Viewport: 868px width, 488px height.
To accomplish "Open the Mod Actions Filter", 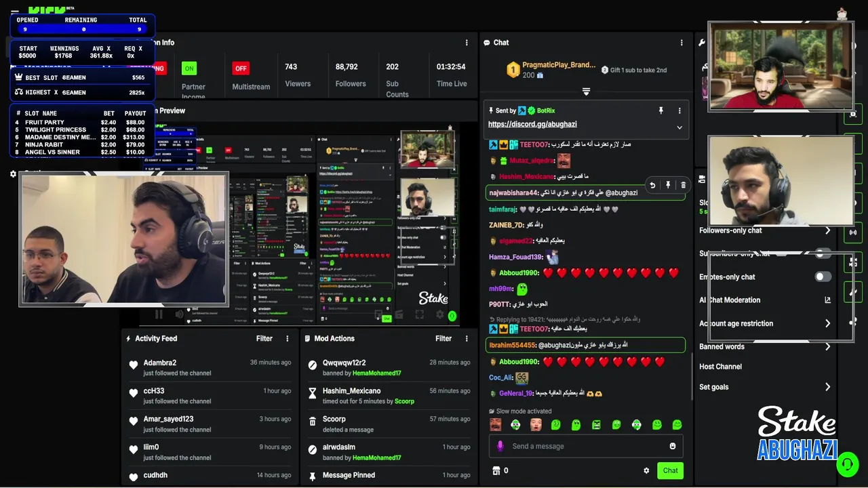I will (443, 338).
